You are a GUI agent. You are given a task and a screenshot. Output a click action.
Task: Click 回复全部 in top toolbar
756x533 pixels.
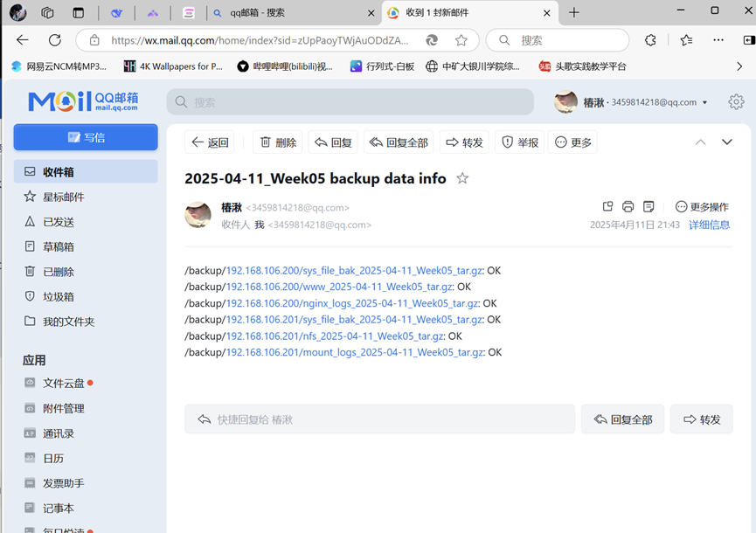tap(399, 142)
